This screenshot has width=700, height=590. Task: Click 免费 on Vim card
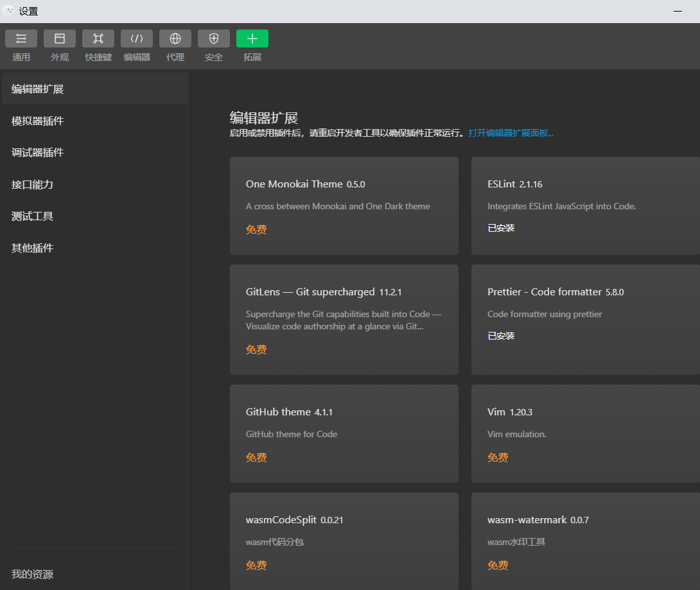click(x=498, y=458)
